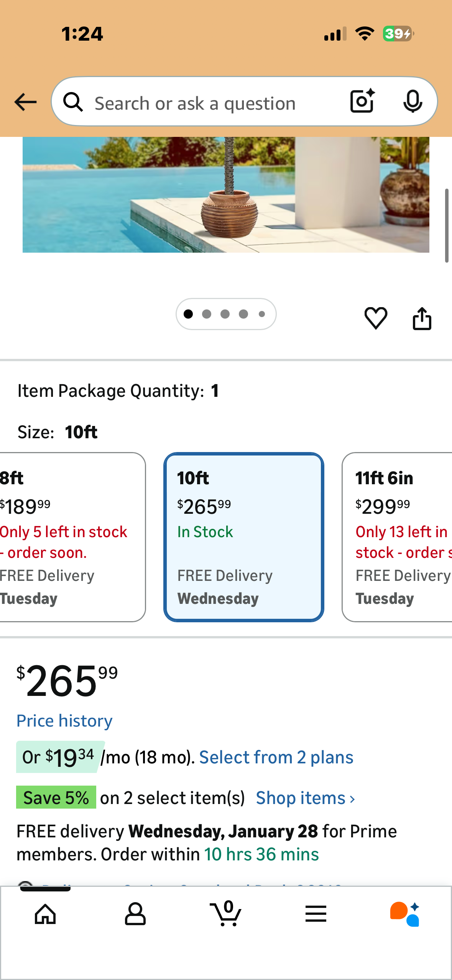Tap the search input field

pos(215,103)
